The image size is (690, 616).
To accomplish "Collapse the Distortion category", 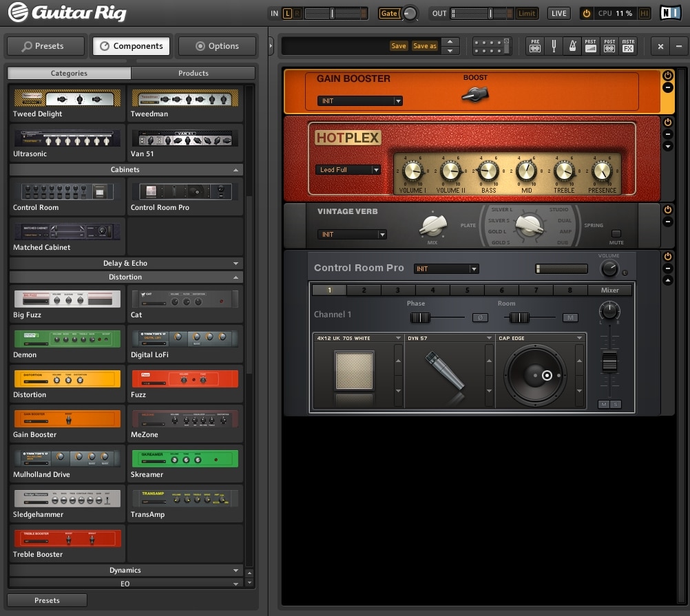I will point(126,277).
